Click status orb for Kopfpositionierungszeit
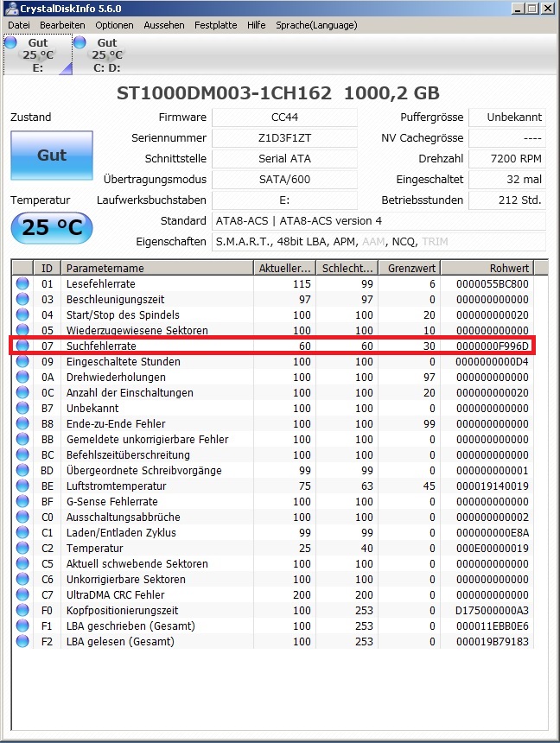Image resolution: width=560 pixels, height=743 pixels. [x=22, y=610]
